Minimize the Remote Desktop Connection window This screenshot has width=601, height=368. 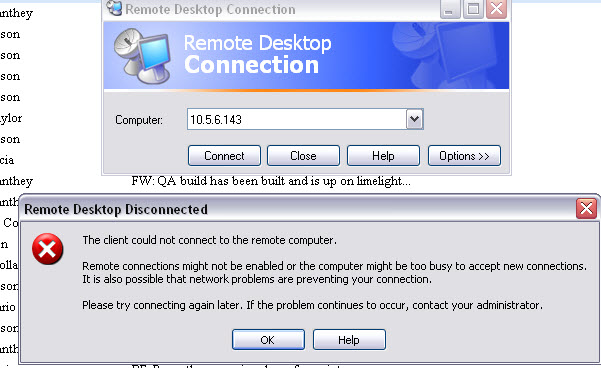[x=450, y=8]
